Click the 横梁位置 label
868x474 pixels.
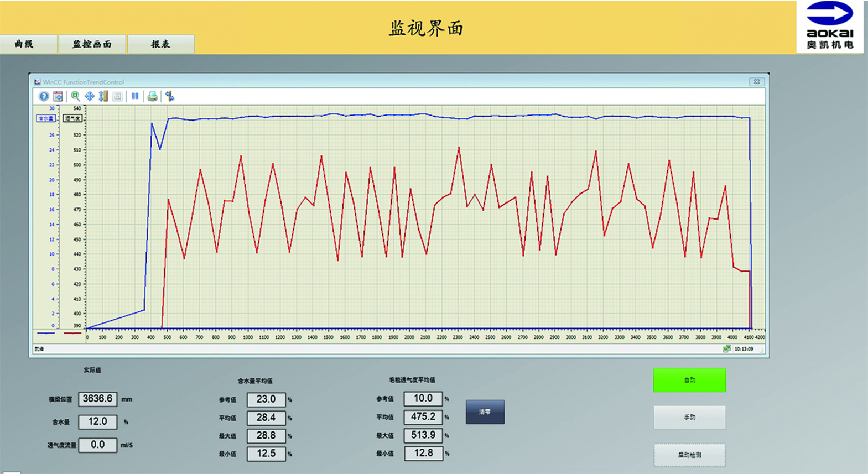point(60,399)
